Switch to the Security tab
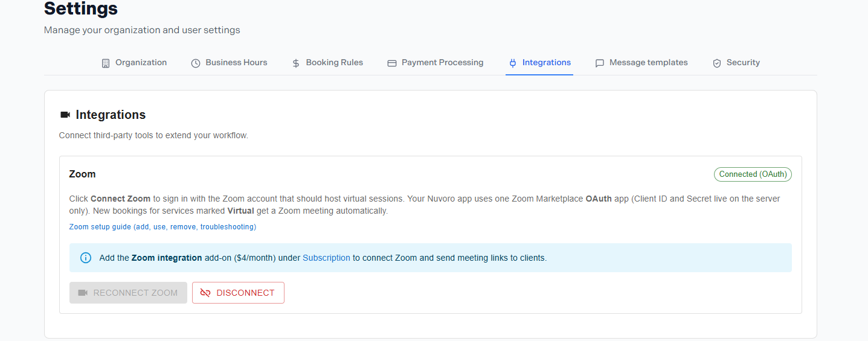This screenshot has height=341, width=868. (736, 63)
